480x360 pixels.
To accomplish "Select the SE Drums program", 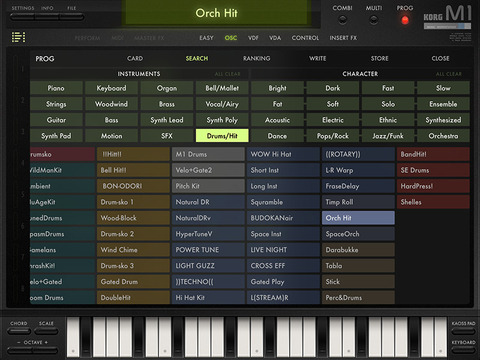I will pyautogui.click(x=433, y=170).
